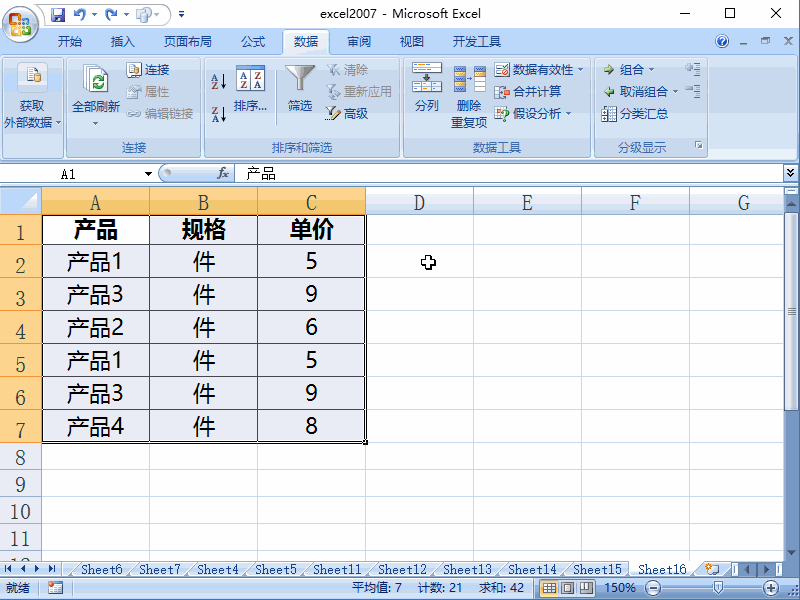Expand the Data Validation dropdown
Image resolution: width=800 pixels, height=600 pixels.
(581, 69)
